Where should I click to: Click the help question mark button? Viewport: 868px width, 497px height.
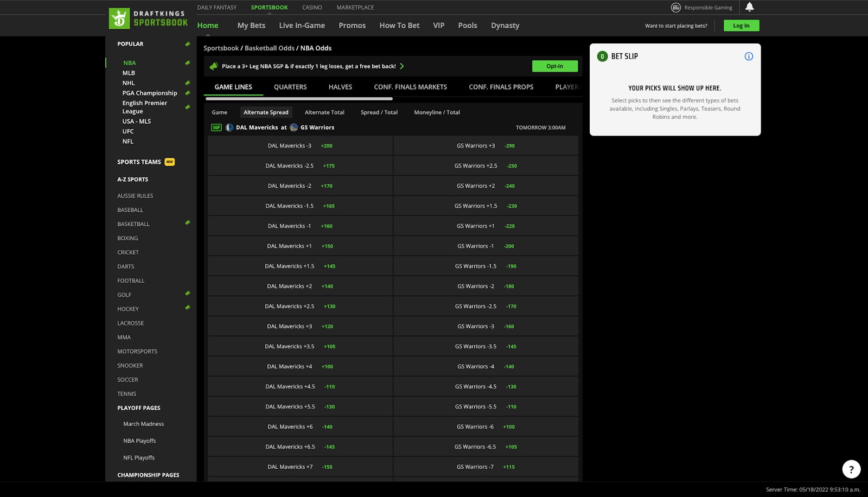point(851,469)
